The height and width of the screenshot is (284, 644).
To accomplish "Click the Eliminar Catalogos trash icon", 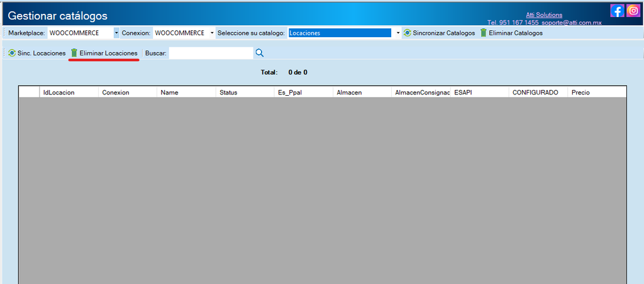I will pos(484,33).
